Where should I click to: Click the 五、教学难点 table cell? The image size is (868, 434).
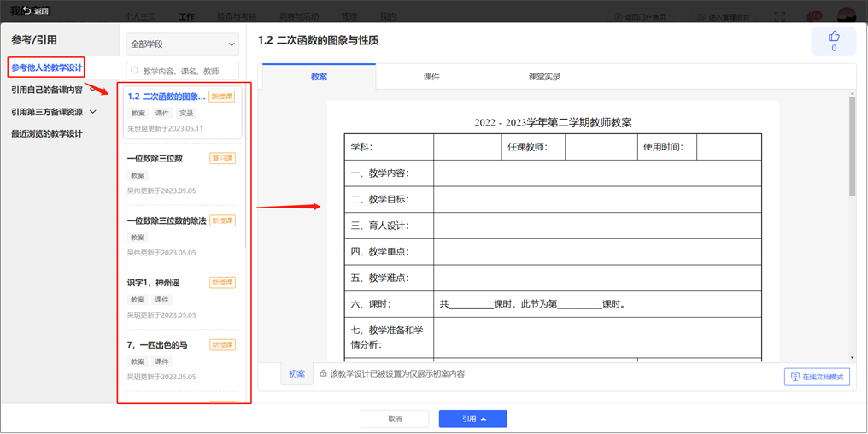[x=390, y=278]
